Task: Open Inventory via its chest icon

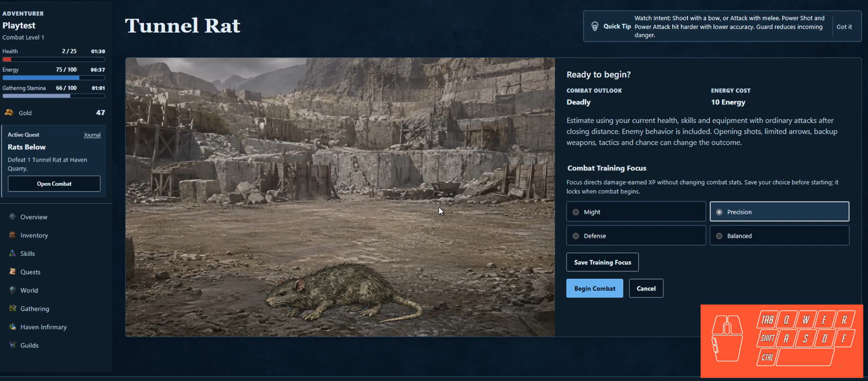Action: click(12, 235)
